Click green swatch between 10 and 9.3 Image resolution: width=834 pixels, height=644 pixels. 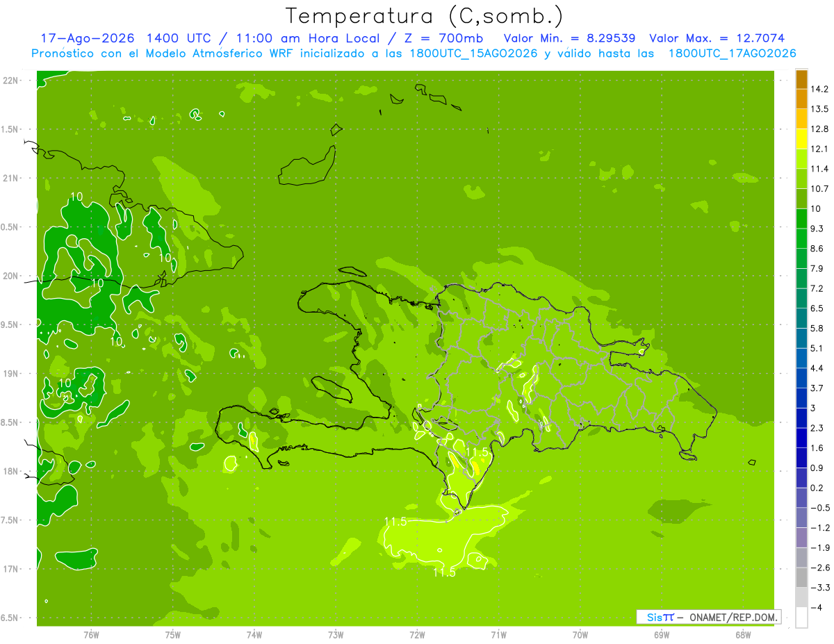pos(801,219)
